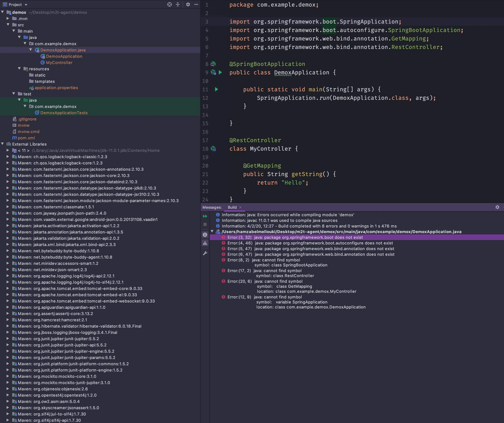Click tomcat-embed-core:9.0.33 library
This screenshot has height=423, width=504.
click(80, 288)
